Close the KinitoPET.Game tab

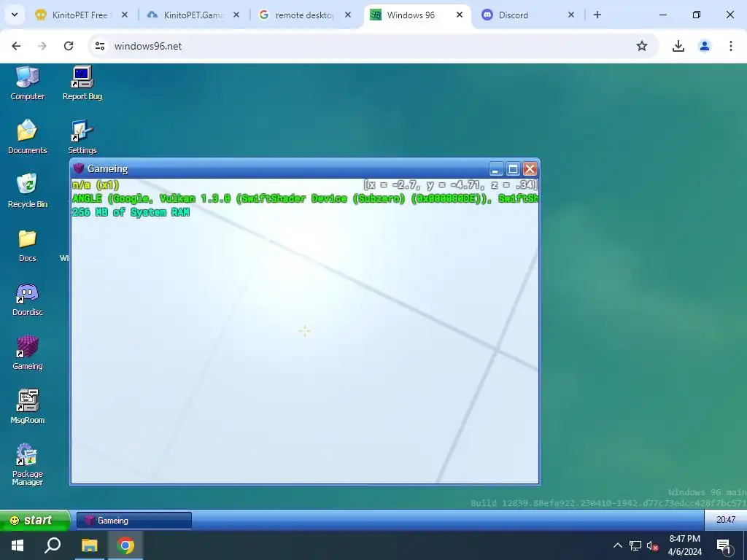point(236,15)
